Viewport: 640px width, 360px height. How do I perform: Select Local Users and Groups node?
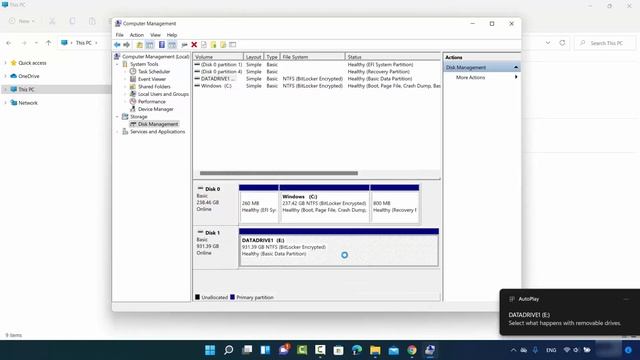click(163, 94)
